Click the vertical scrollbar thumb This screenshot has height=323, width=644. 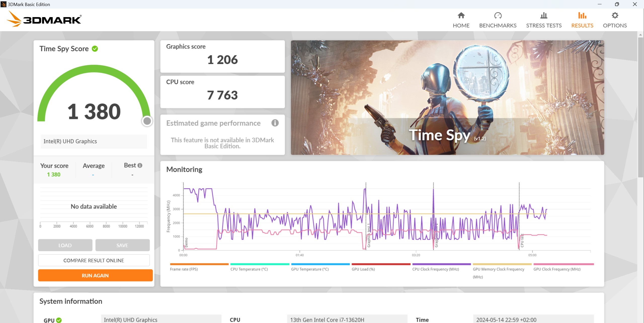coord(641,107)
